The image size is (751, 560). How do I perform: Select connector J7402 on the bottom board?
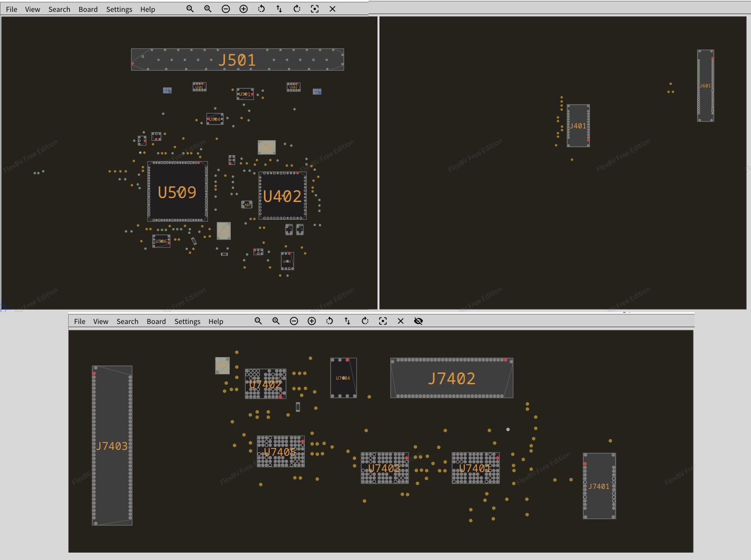(x=452, y=378)
